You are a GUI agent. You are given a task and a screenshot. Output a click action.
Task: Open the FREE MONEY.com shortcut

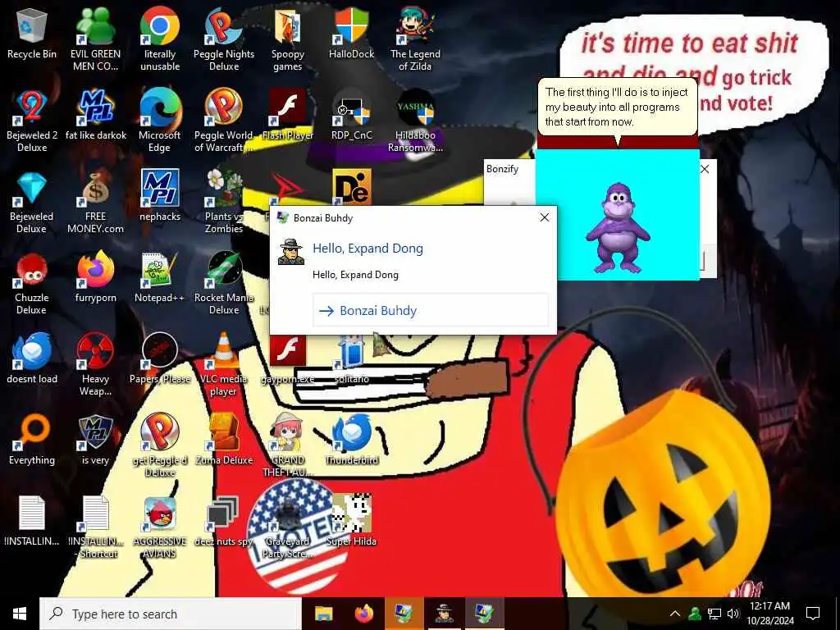pyautogui.click(x=95, y=202)
